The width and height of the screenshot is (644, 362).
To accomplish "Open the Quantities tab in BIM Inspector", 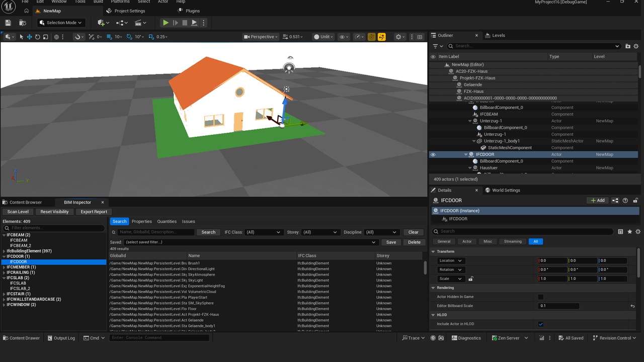I will 167,221.
